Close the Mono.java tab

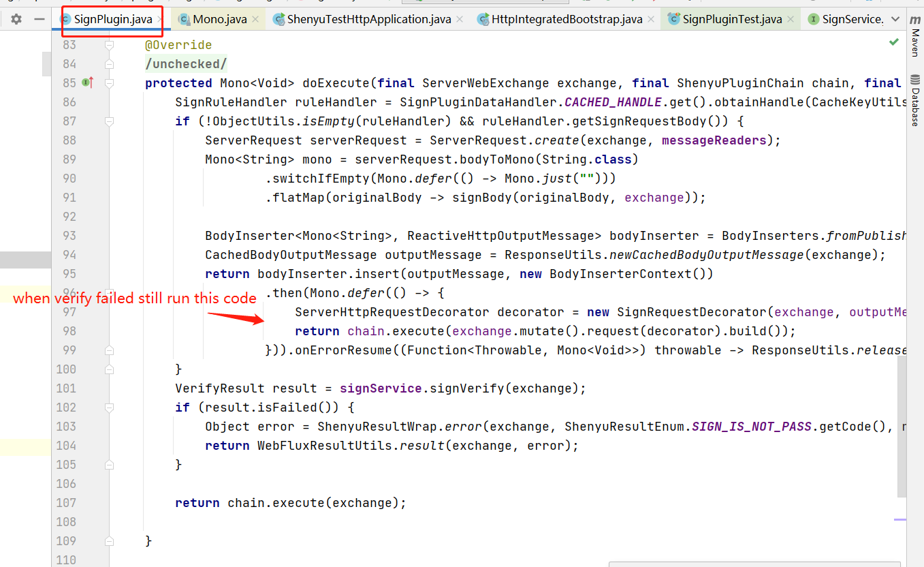pos(256,19)
